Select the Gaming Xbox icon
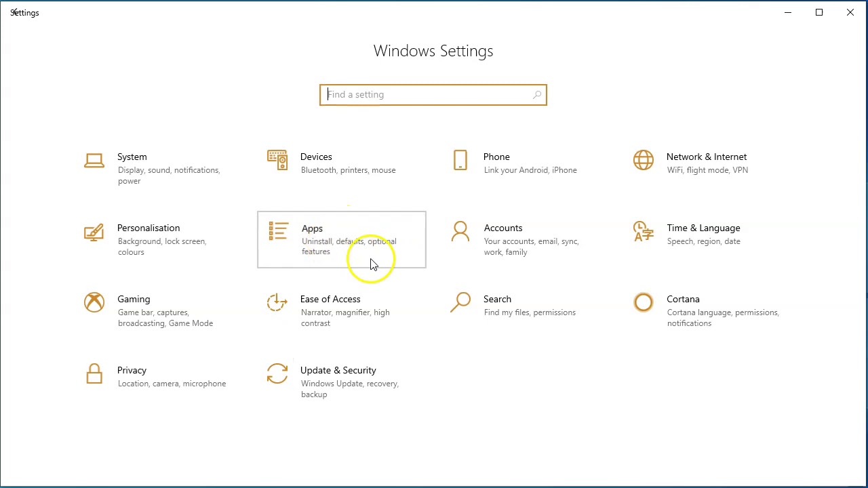The width and height of the screenshot is (868, 488). [x=94, y=302]
